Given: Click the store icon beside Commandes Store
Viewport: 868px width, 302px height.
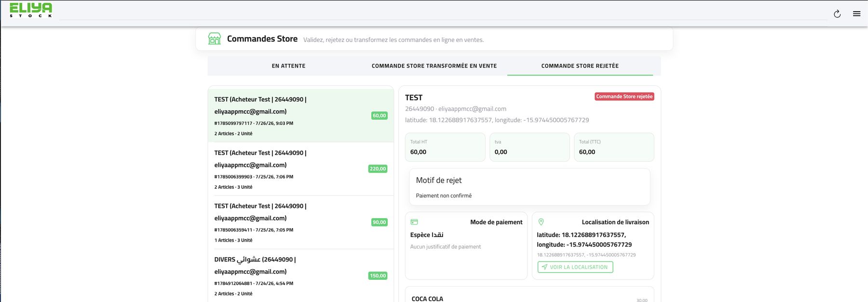Looking at the screenshot, I should [215, 39].
